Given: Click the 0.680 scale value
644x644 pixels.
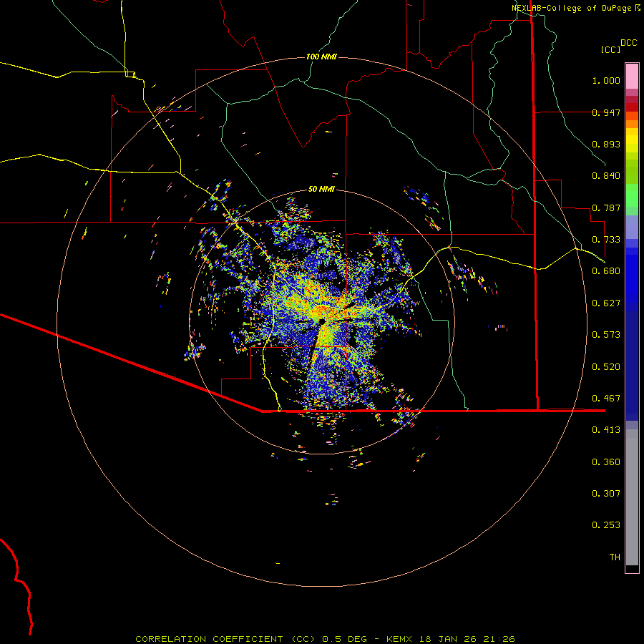Looking at the screenshot, I should click(606, 271).
